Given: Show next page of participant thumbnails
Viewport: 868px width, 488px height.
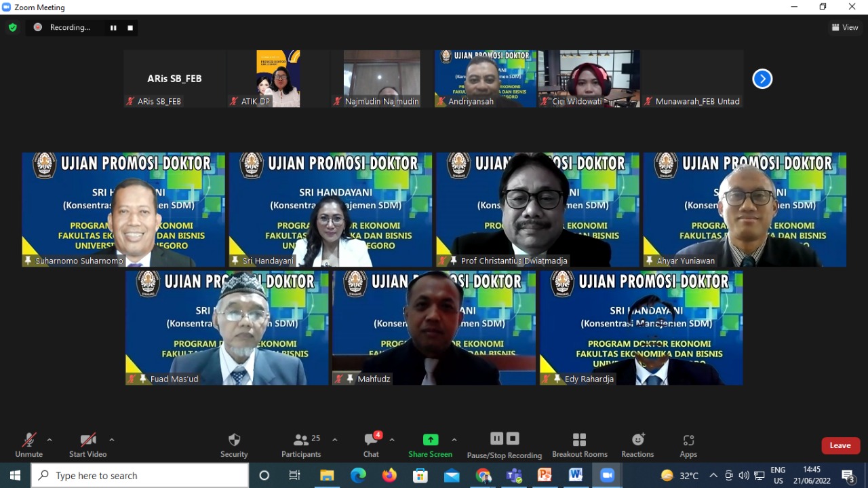Looking at the screenshot, I should 762,79.
